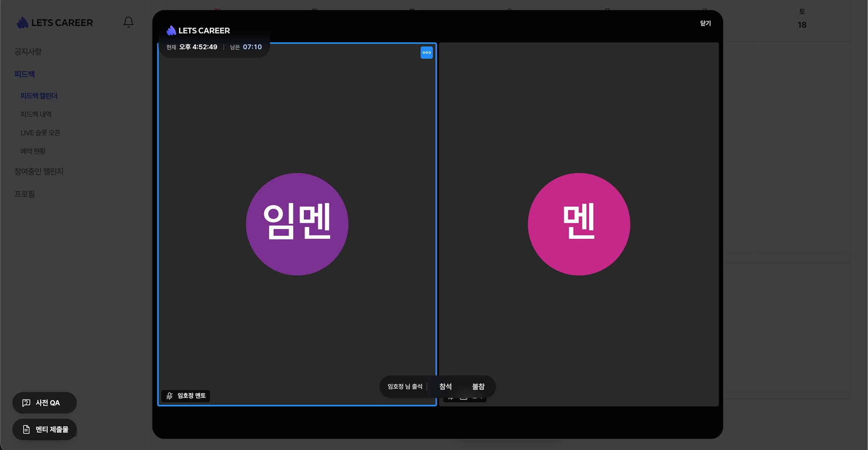Open the notifications bell in the sidebar
The image size is (868, 450).
point(128,22)
